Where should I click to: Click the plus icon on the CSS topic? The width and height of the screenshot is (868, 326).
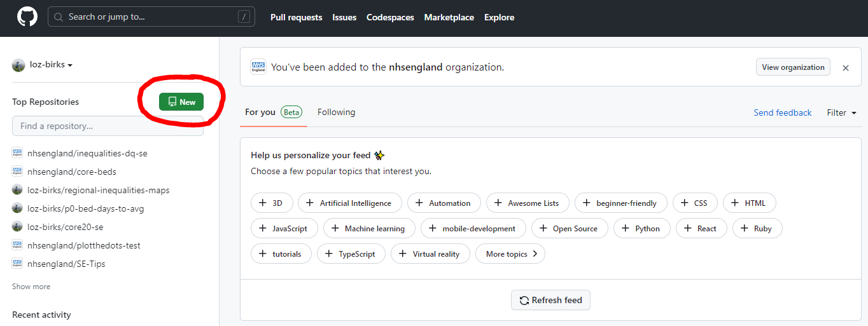pyautogui.click(x=684, y=203)
